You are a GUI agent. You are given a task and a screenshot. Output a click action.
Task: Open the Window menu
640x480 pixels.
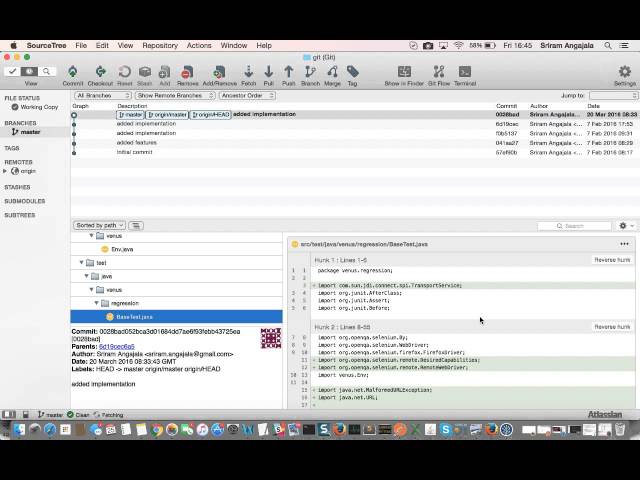click(234, 46)
